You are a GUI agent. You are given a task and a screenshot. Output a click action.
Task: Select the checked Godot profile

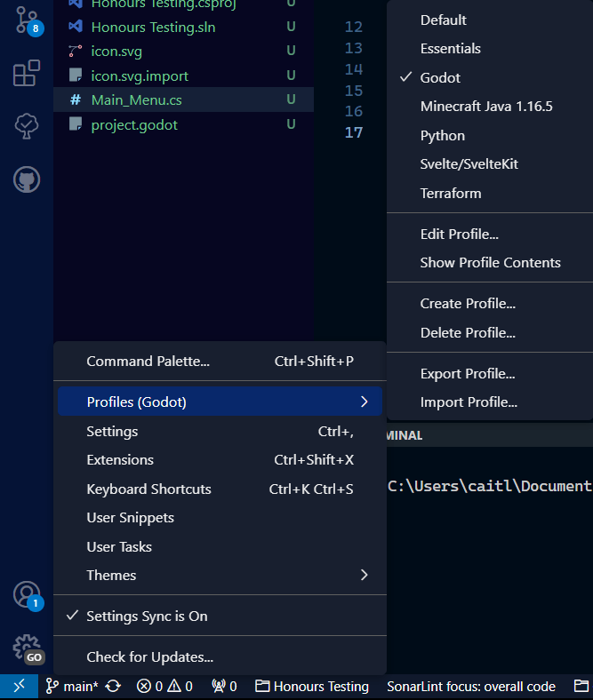(490, 77)
